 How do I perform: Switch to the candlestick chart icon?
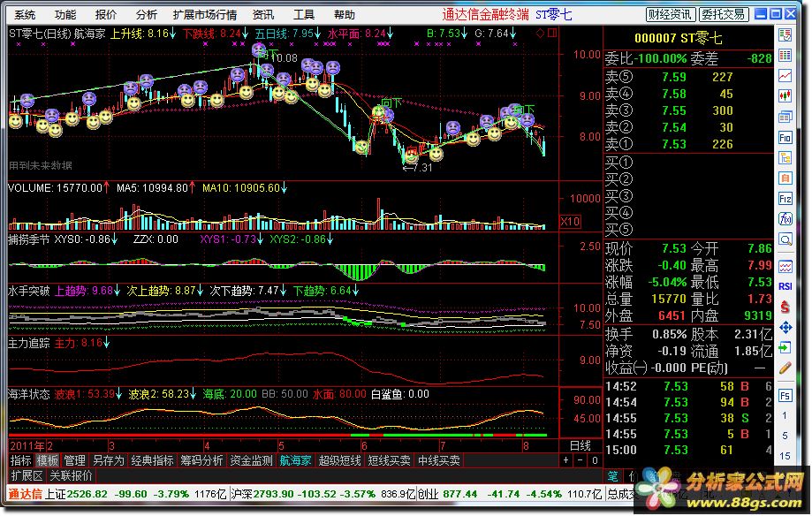pyautogui.click(x=785, y=96)
